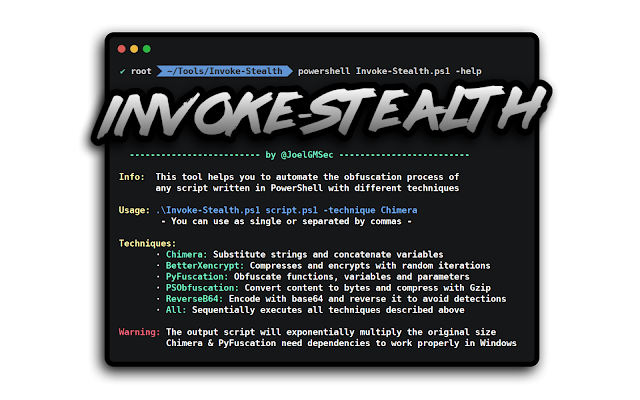Image resolution: width=640 pixels, height=400 pixels.
Task: Click the 'Chimera:' technique name
Action: click(186, 254)
